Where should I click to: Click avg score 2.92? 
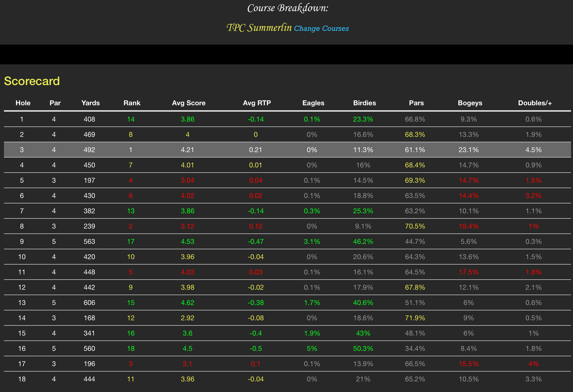tap(187, 318)
